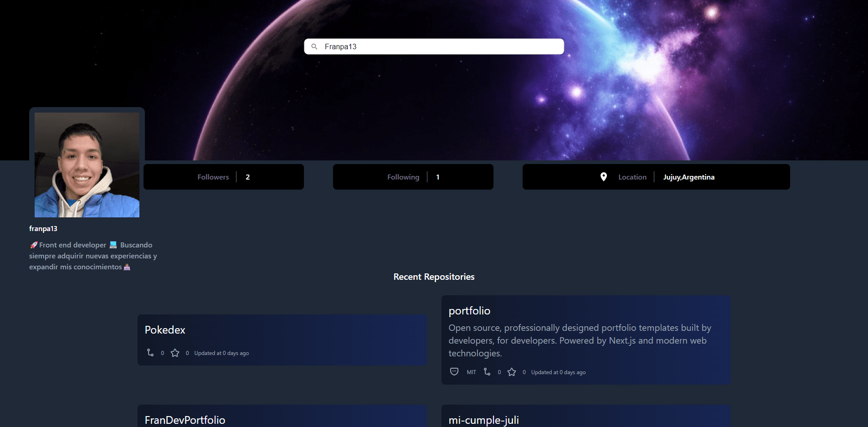868x427 pixels.
Task: Click the Following count box
Action: (x=413, y=177)
